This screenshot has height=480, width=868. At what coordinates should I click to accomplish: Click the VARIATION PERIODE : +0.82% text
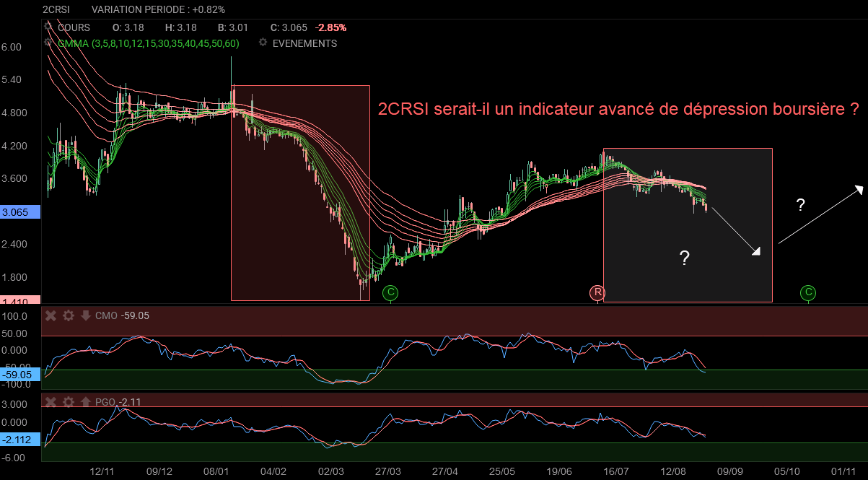click(158, 9)
